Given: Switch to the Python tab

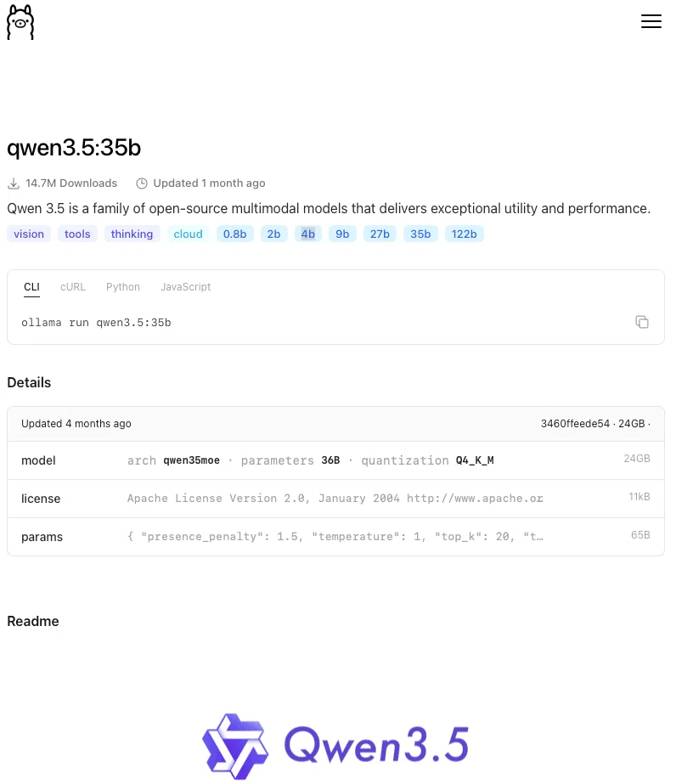Looking at the screenshot, I should pos(123,287).
